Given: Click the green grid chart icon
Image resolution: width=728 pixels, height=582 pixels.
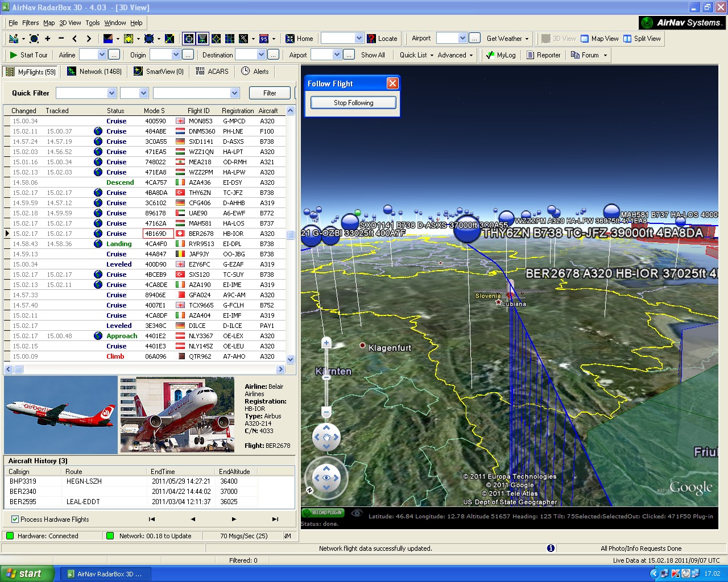Looking at the screenshot, I should 230,39.
